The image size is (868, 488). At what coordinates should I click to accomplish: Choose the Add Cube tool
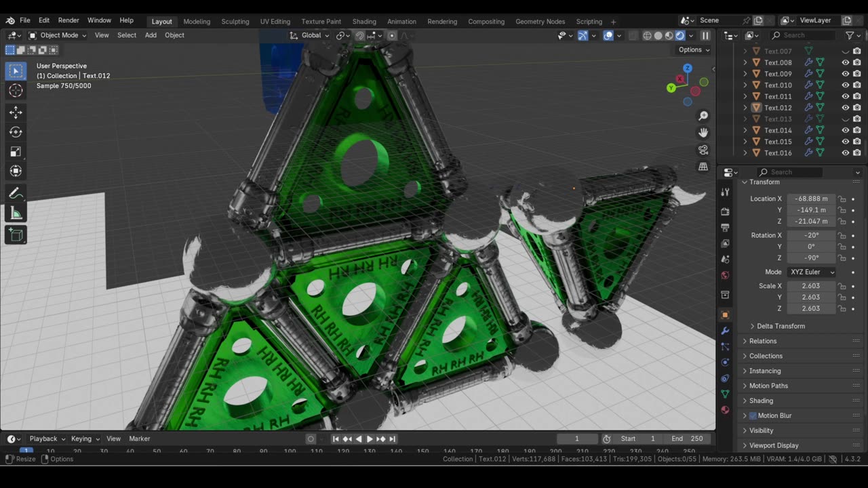coord(16,235)
